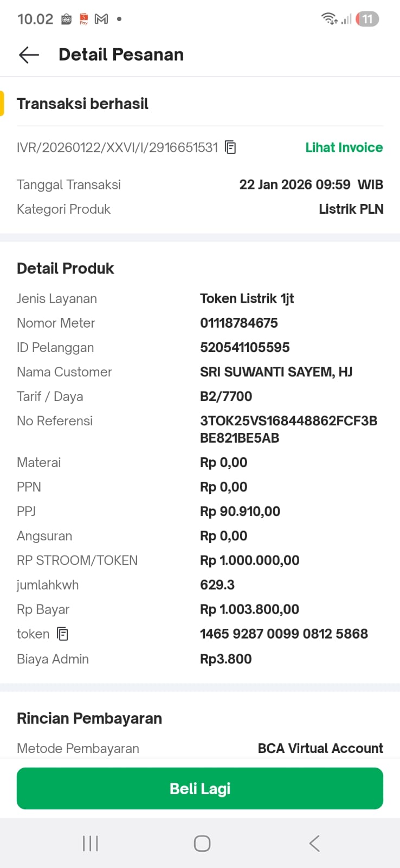Tap the Wi-Fi status icon
The image size is (400, 868).
point(329,19)
